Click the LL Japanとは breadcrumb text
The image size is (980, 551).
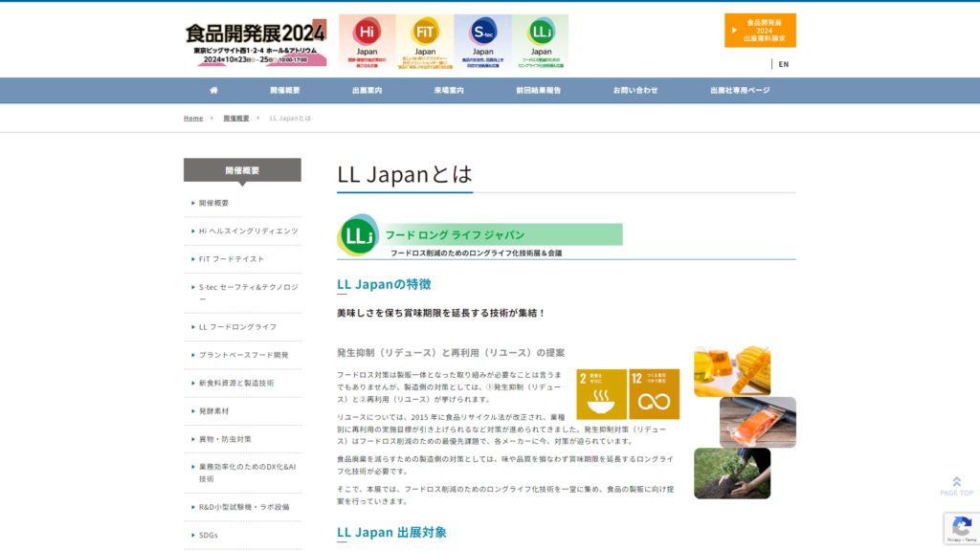(x=290, y=118)
